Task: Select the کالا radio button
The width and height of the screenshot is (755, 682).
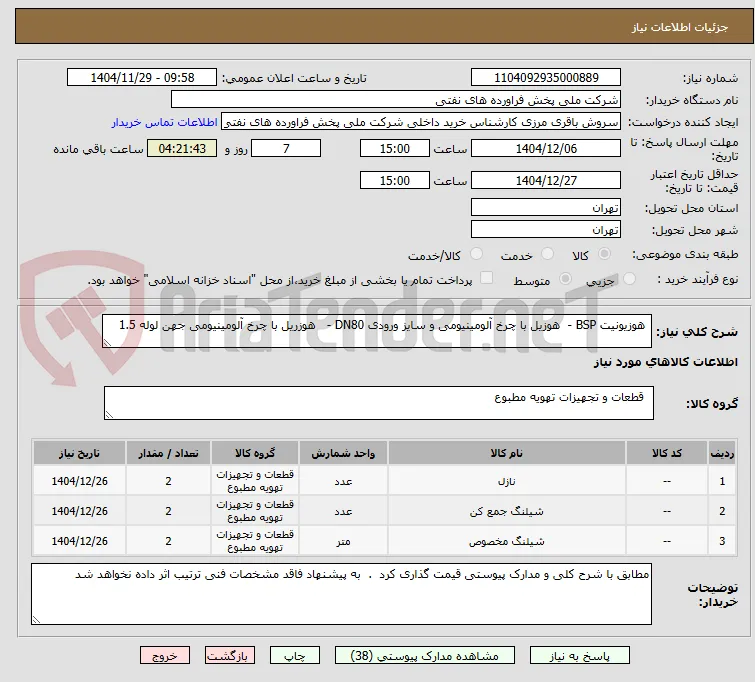Action: (x=604, y=254)
